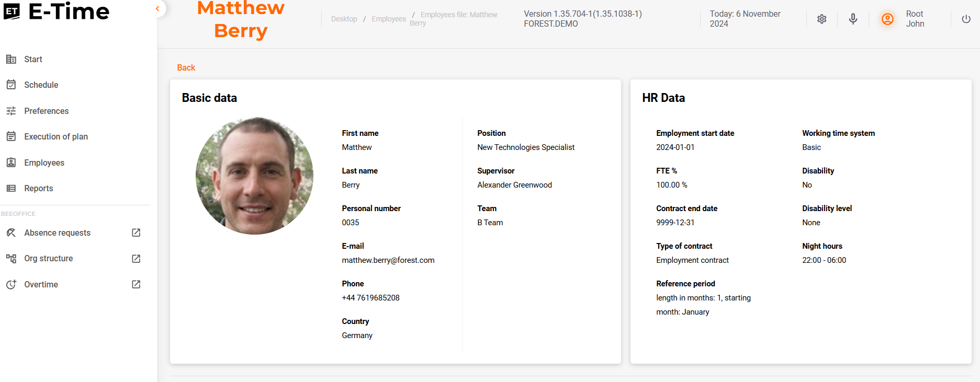The height and width of the screenshot is (382, 980).
Task: Click 'Employees file: Matthew Berry' breadcrumb
Action: pos(453,19)
